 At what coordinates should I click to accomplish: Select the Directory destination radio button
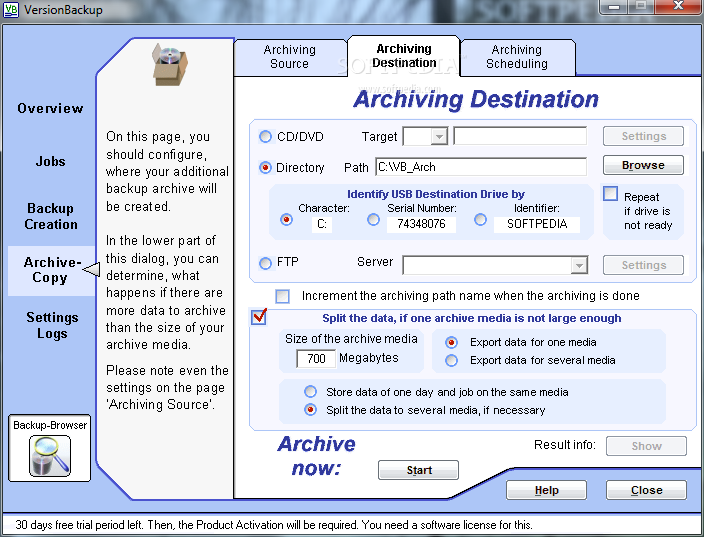(265, 167)
